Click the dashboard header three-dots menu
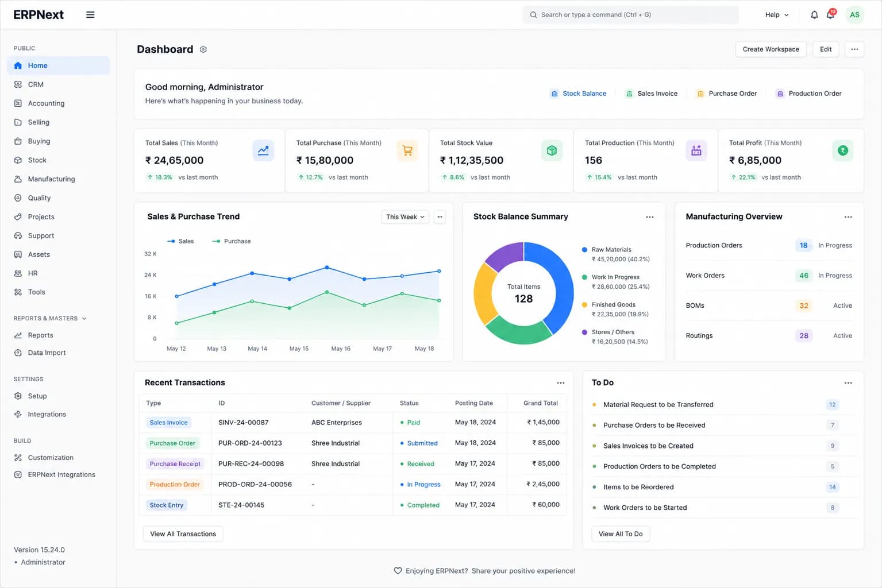 (854, 49)
